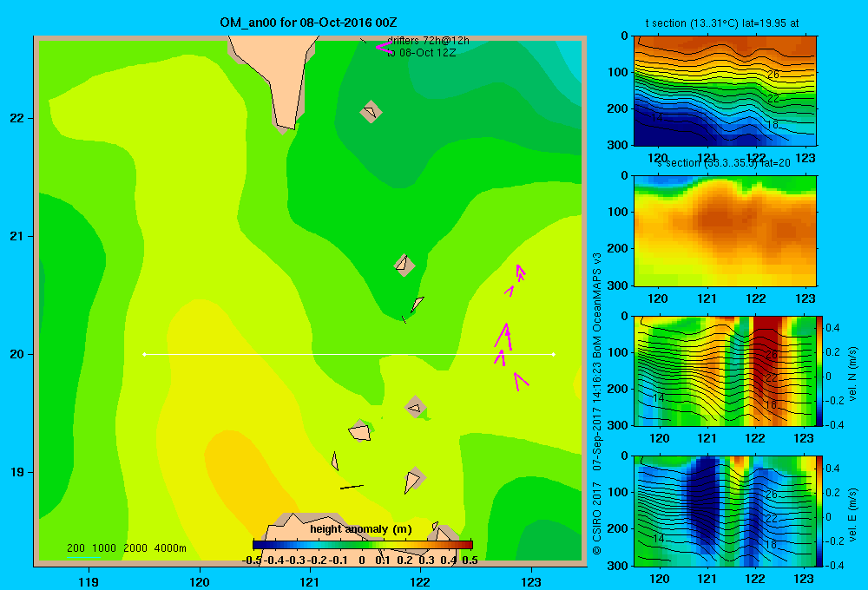Click the 0.4 tick on vel. N scale
Image resolution: width=868 pixels, height=590 pixels.
pos(832,328)
